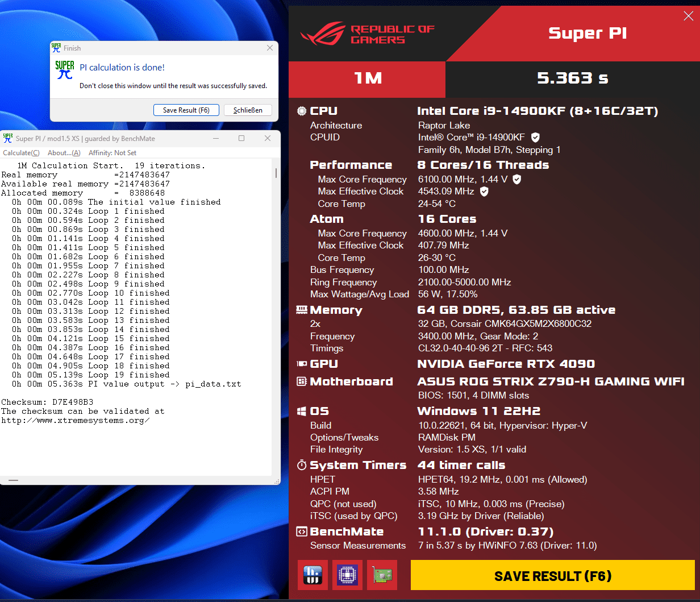700x602 pixels.
Task: Click the CPU section chip icon
Action: pos(302,111)
